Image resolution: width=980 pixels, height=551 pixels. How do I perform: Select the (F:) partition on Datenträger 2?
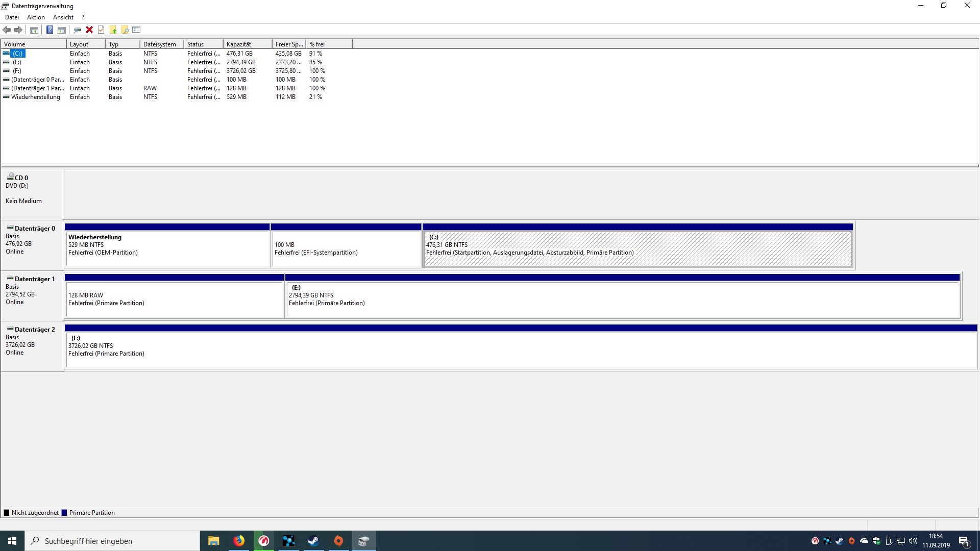pyautogui.click(x=520, y=350)
